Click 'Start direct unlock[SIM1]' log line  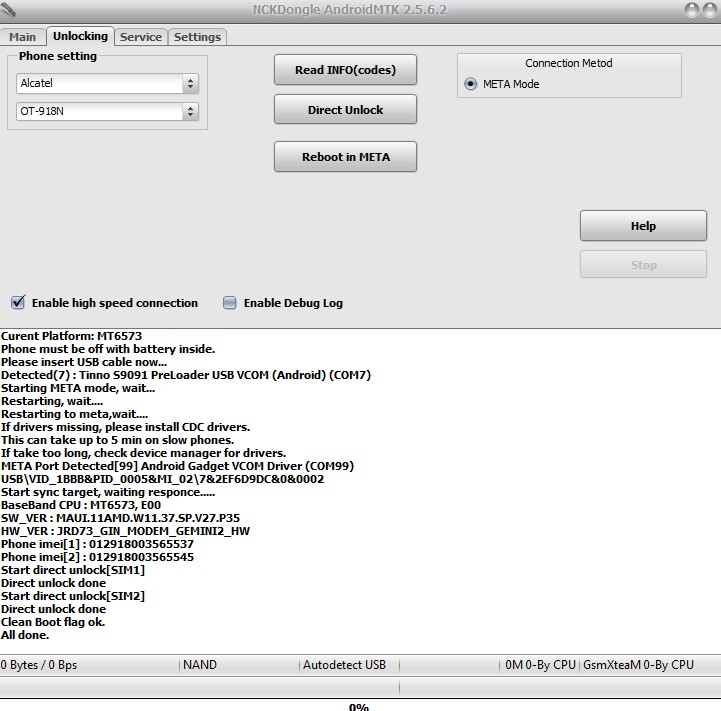click(73, 570)
